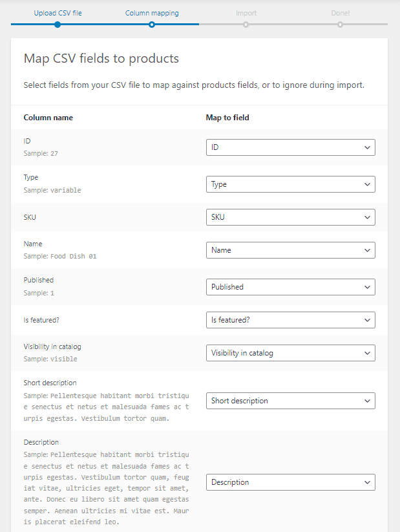The height and width of the screenshot is (532, 400).
Task: Select the Done! step label
Action: [x=340, y=12]
